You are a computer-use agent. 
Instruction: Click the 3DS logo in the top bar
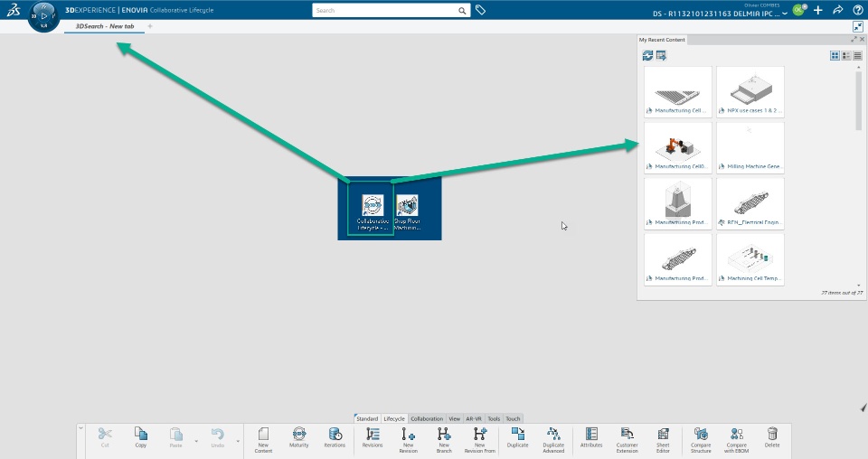pos(14,10)
